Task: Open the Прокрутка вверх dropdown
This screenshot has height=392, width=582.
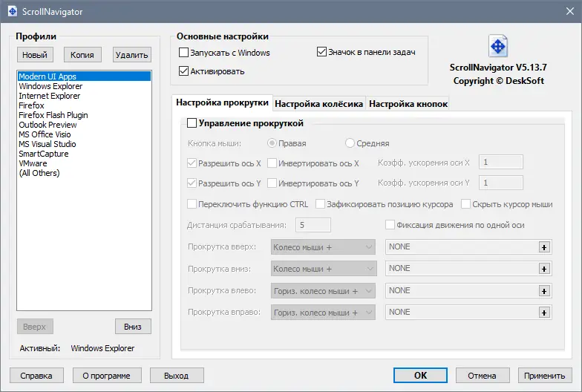Action: coord(323,247)
